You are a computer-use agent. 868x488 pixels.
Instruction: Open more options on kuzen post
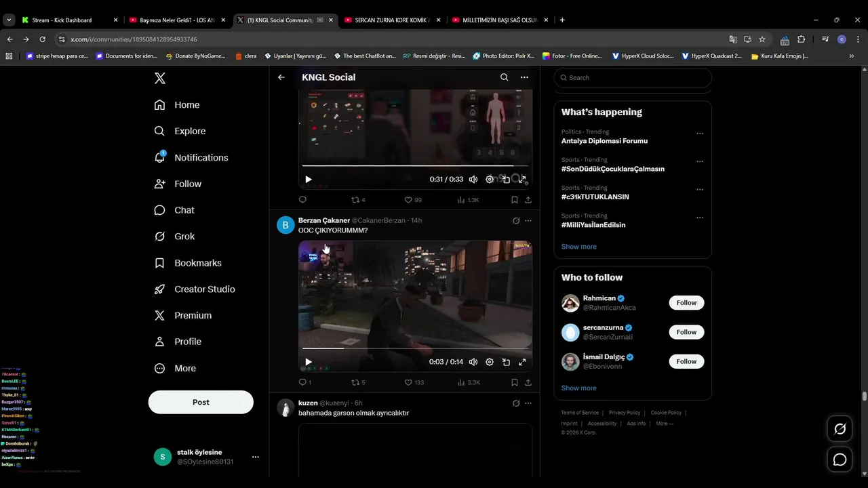(x=528, y=403)
